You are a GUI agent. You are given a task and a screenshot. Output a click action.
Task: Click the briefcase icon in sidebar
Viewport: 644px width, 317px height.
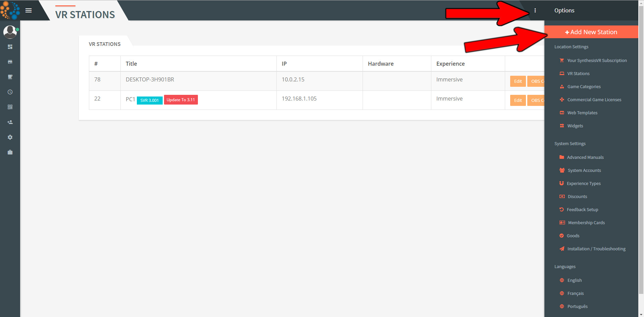(x=10, y=152)
